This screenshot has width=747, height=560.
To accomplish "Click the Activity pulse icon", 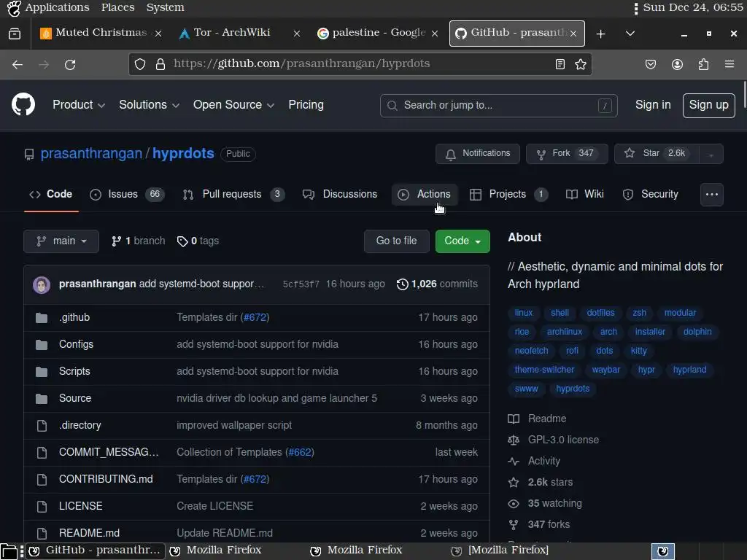I will pyautogui.click(x=514, y=461).
